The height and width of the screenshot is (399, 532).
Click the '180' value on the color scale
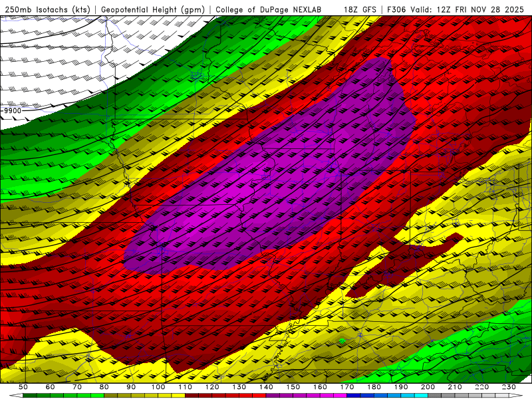374,387
